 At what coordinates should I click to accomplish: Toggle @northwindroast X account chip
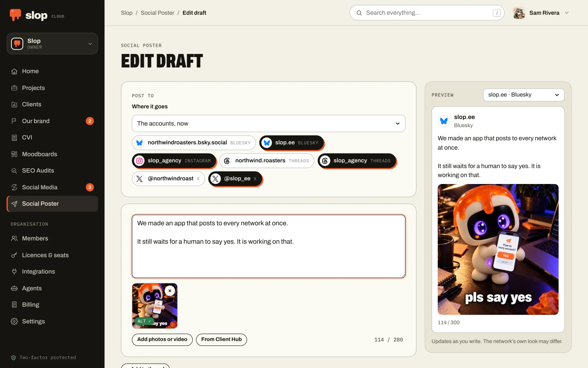tap(168, 179)
